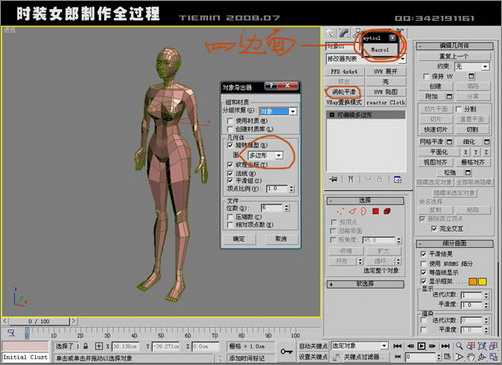Open 附加 list settings box icon
502x365 pixels.
(449, 96)
